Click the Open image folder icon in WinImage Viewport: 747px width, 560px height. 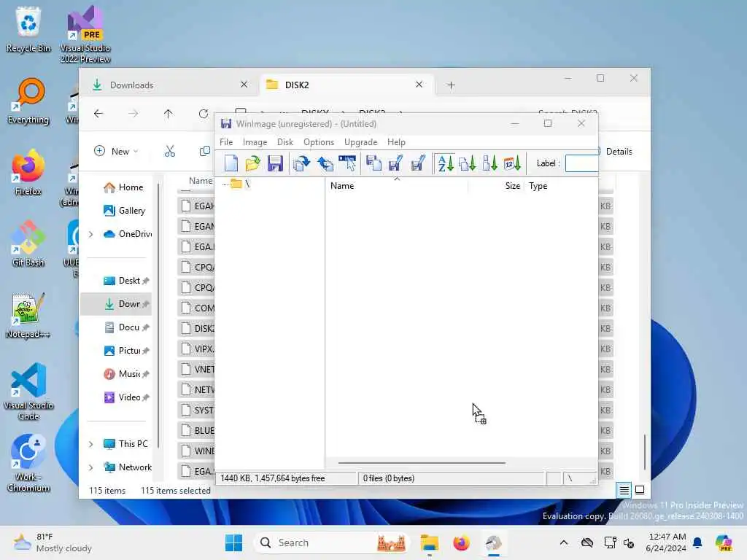[253, 163]
